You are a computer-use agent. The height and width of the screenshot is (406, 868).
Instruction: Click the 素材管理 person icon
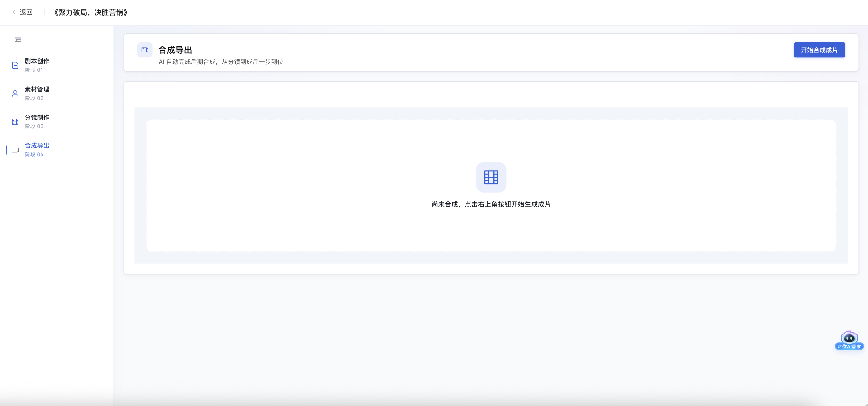pos(15,94)
